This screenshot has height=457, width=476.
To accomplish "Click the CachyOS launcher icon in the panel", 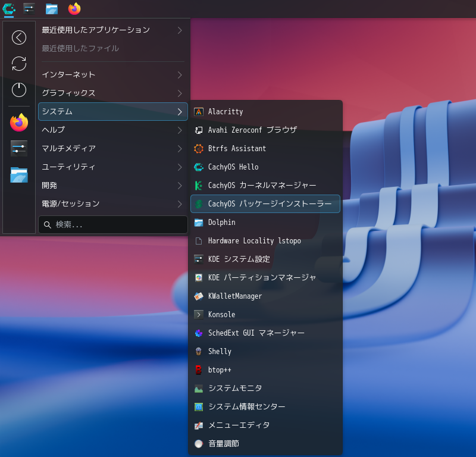I will point(9,8).
